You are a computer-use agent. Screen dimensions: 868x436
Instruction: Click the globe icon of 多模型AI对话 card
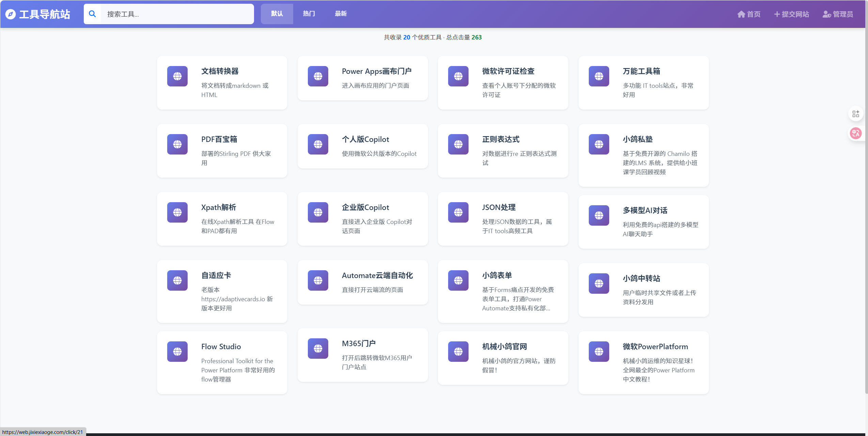pos(599,215)
